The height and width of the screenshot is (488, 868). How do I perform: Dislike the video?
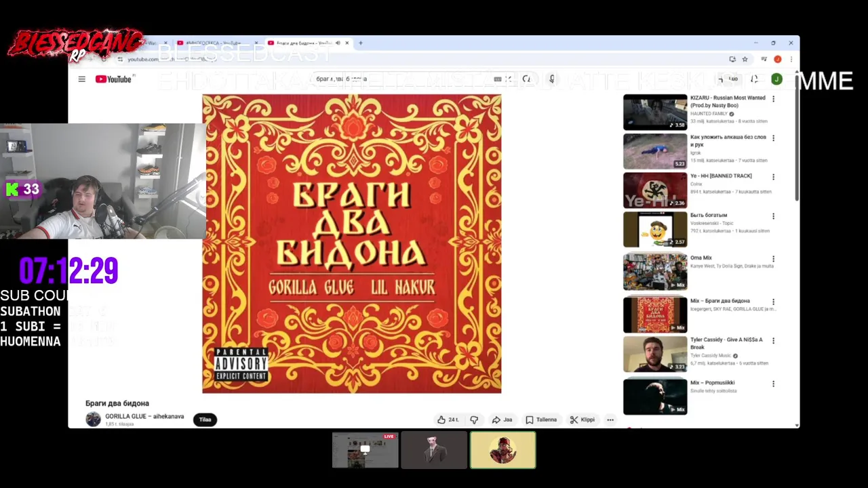[x=474, y=420]
